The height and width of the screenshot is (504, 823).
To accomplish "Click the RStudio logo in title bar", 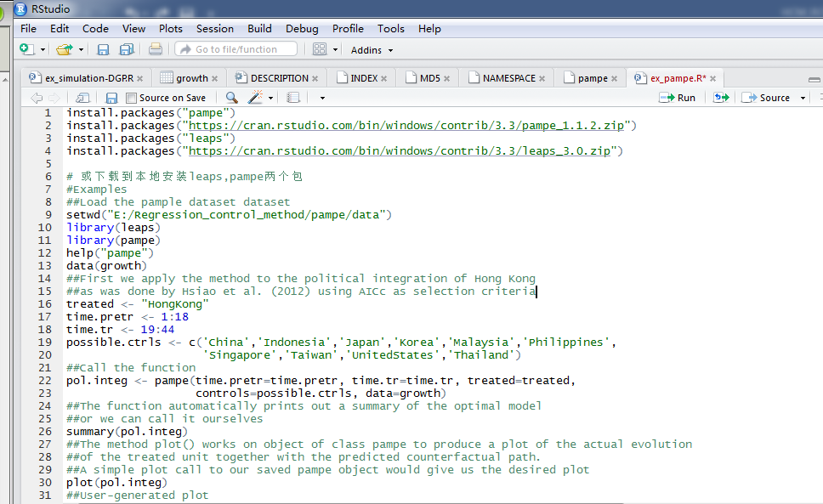I will pos(20,8).
